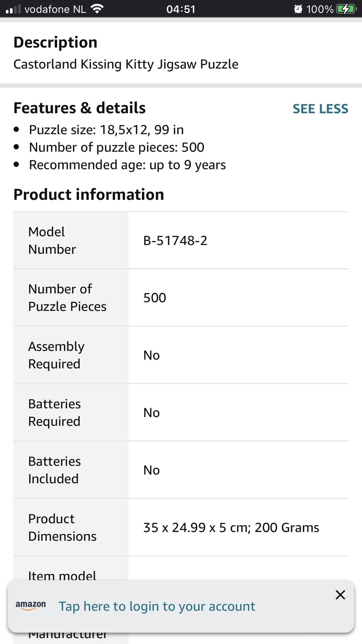The width and height of the screenshot is (362, 644).
Task: Tap the Amazon logo in banner
Action: 31,606
